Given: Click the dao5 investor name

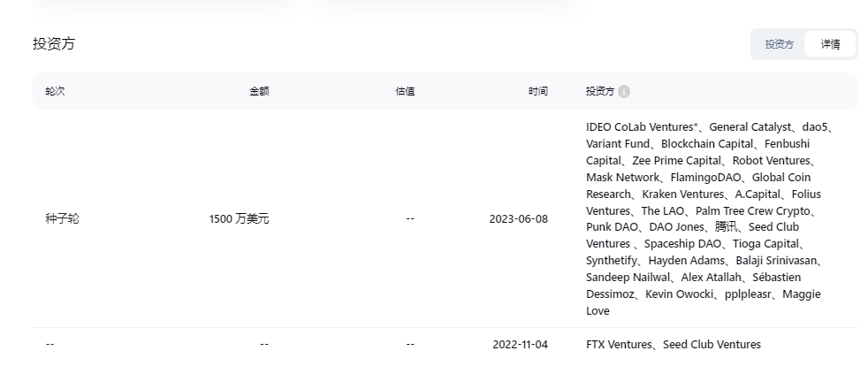Looking at the screenshot, I should tap(815, 127).
